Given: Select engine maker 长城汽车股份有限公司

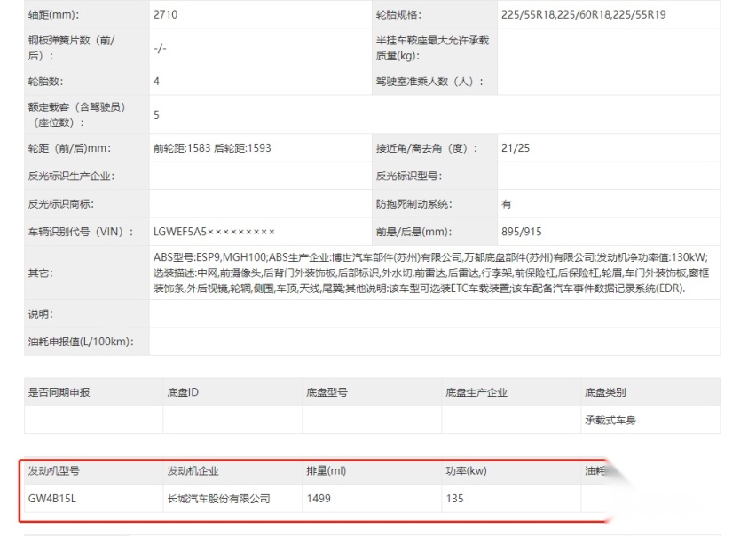Looking at the screenshot, I should [x=218, y=499].
